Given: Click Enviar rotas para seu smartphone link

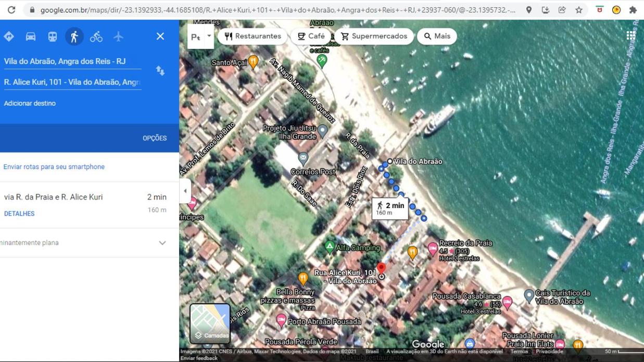Looking at the screenshot, I should (54, 167).
